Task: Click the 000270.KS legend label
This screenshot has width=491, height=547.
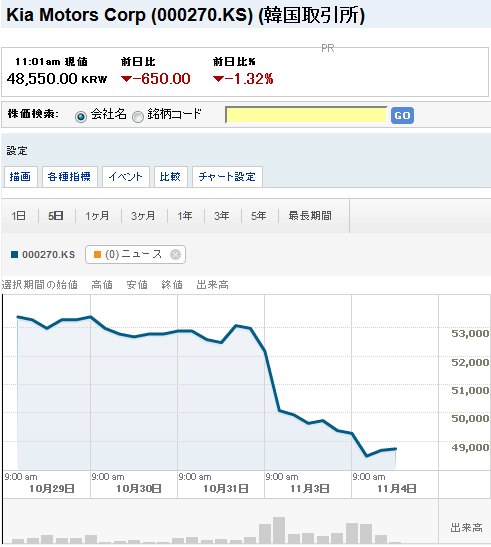Action: click(x=49, y=255)
